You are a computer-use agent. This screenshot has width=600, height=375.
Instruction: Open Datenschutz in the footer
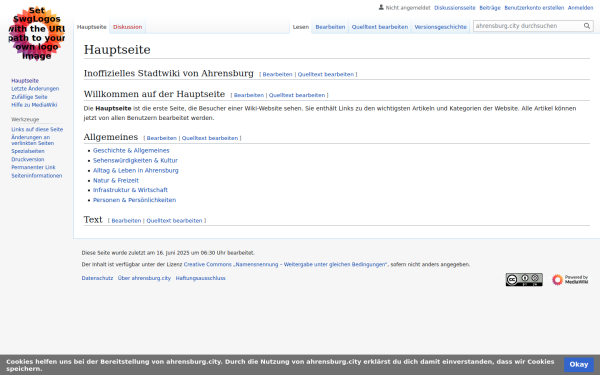tap(97, 278)
